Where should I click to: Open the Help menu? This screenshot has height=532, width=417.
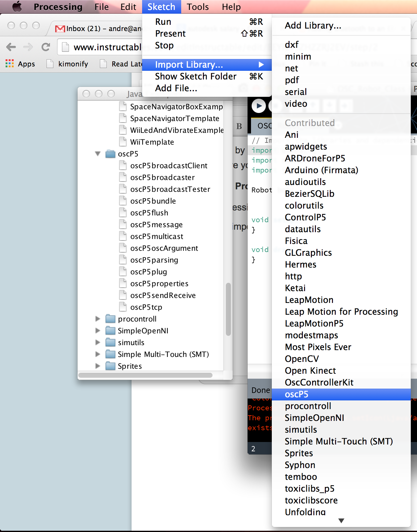click(231, 7)
